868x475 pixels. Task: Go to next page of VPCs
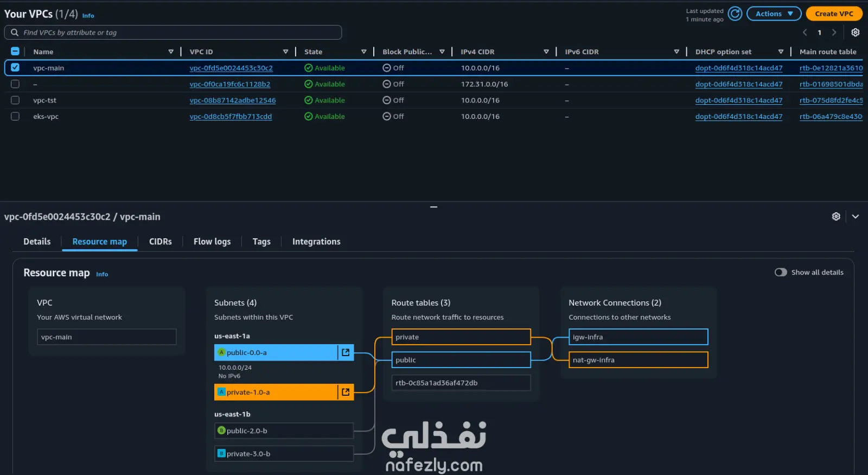tap(834, 33)
